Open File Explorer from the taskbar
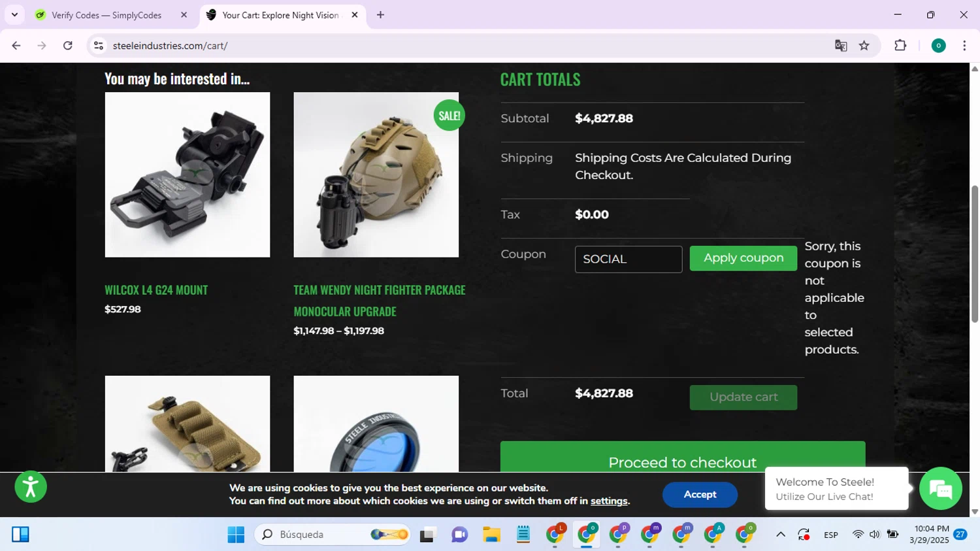This screenshot has width=980, height=551. (x=491, y=535)
